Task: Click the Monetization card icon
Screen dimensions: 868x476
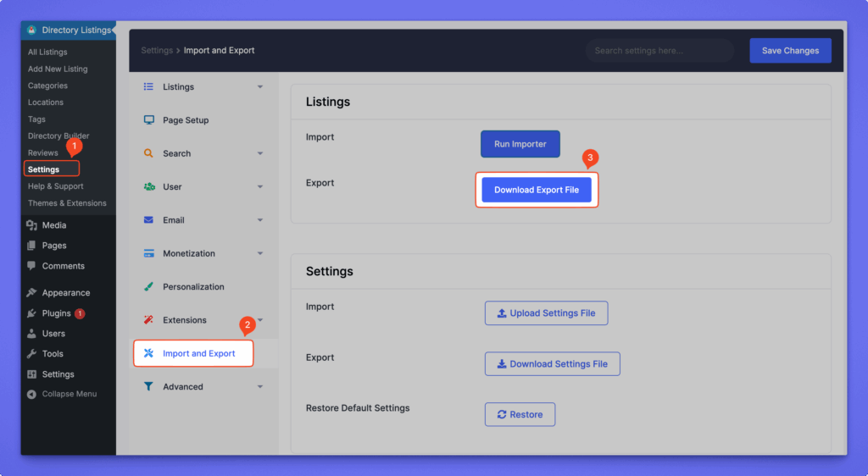Action: 148,253
